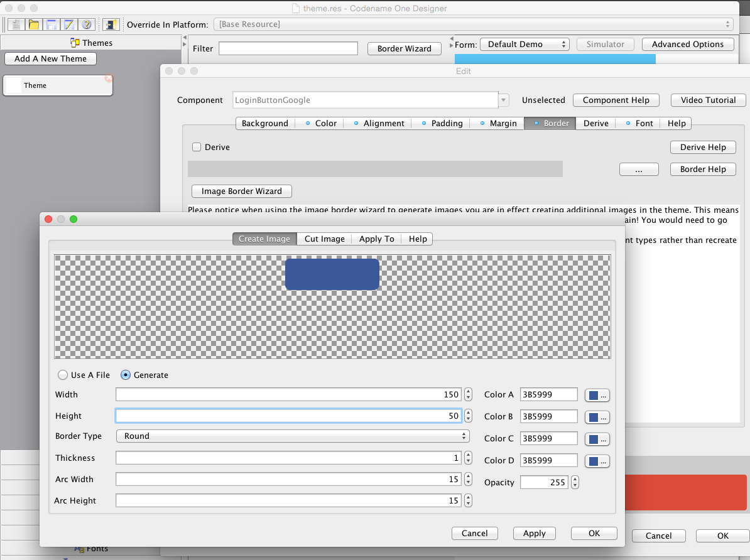The width and height of the screenshot is (750, 560).
Task: Click the New resource toolbar icon
Action: coord(16,24)
